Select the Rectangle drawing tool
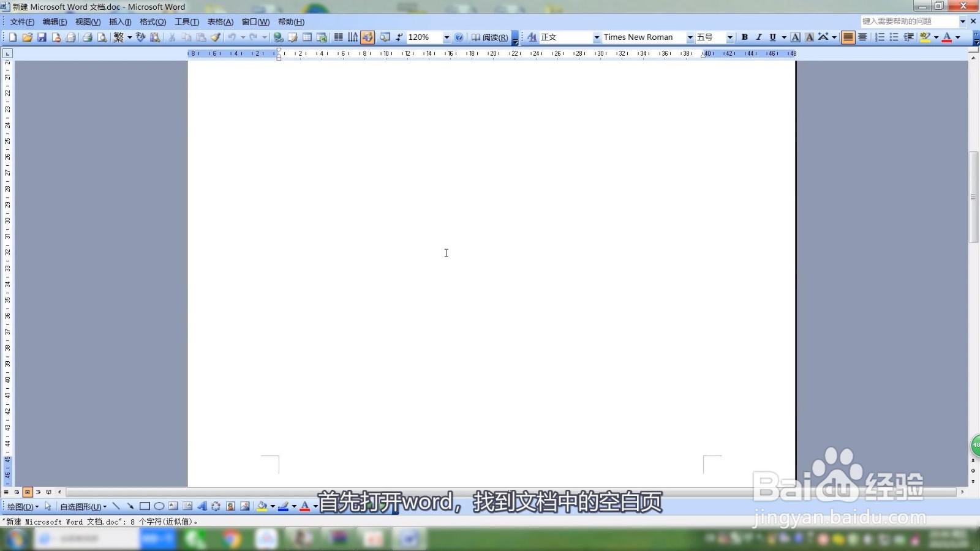 point(145,506)
